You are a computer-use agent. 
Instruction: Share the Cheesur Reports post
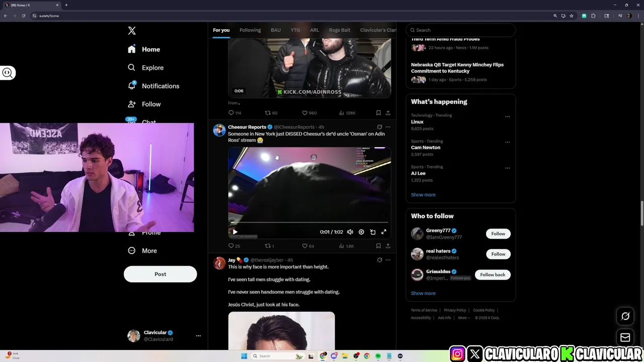pos(388,246)
